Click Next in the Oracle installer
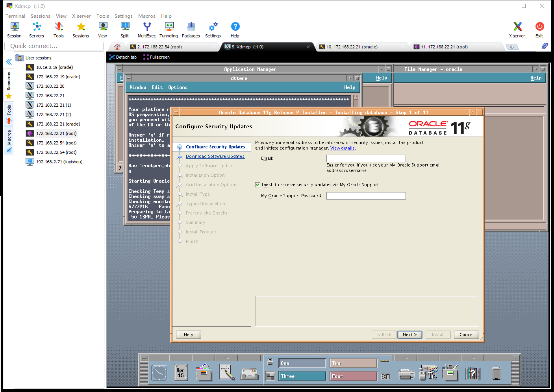 [409, 335]
